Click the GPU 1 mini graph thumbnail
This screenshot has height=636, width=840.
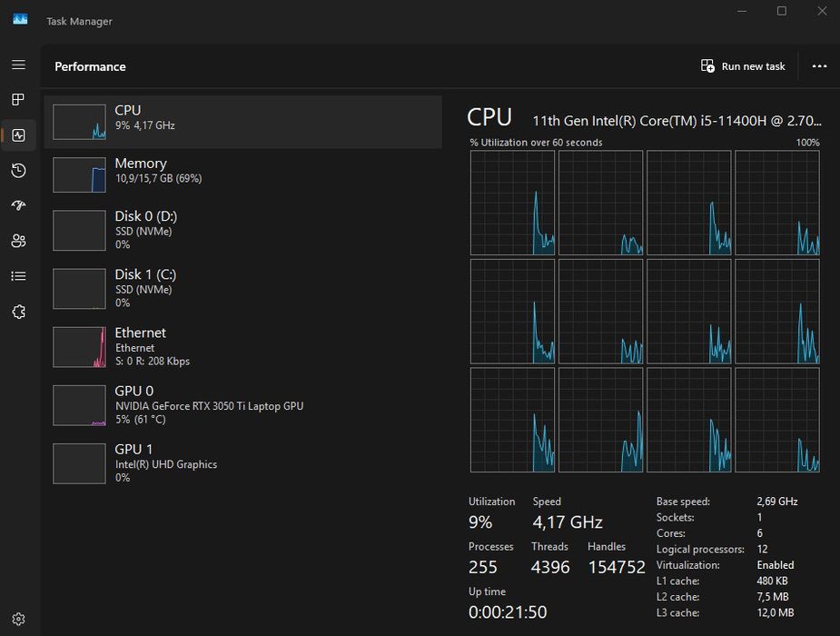pyautogui.click(x=79, y=464)
